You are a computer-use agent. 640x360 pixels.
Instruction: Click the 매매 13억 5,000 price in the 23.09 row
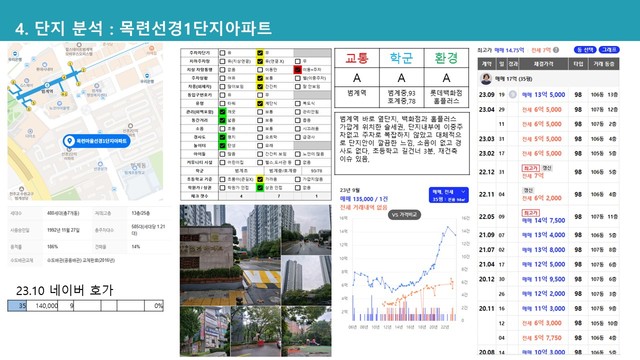543,95
